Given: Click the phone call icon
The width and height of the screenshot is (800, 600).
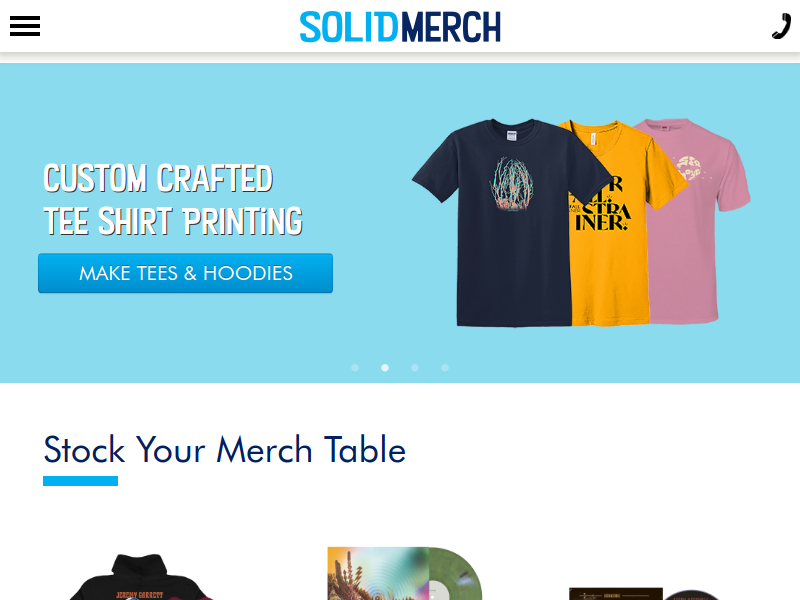Looking at the screenshot, I should point(781,27).
